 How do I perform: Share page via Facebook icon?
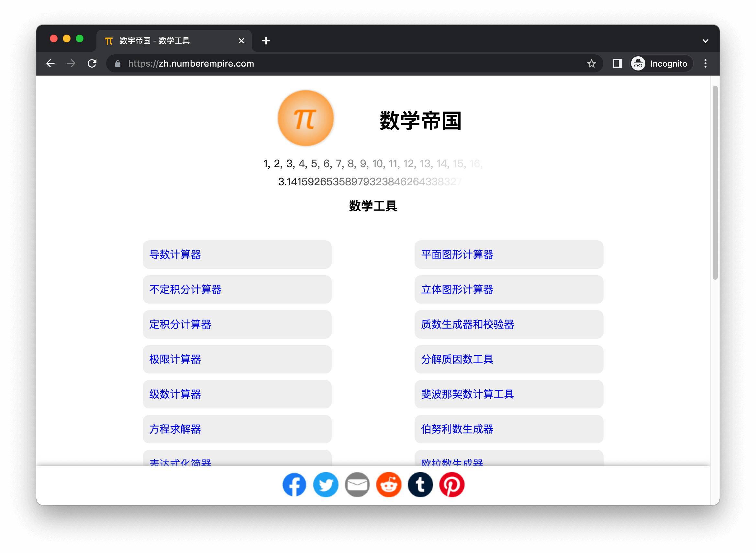point(294,484)
